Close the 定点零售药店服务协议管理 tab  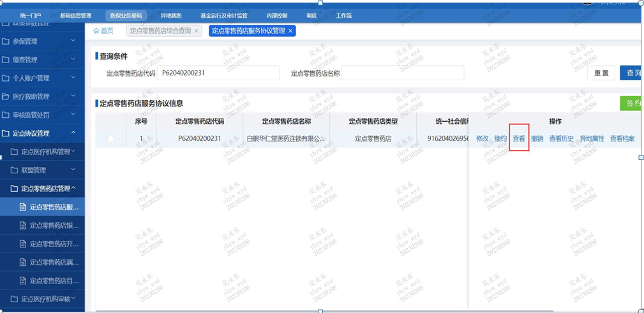[290, 31]
